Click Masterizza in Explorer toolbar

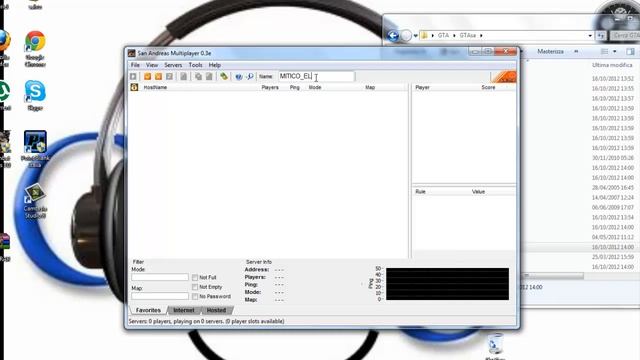coord(550,51)
